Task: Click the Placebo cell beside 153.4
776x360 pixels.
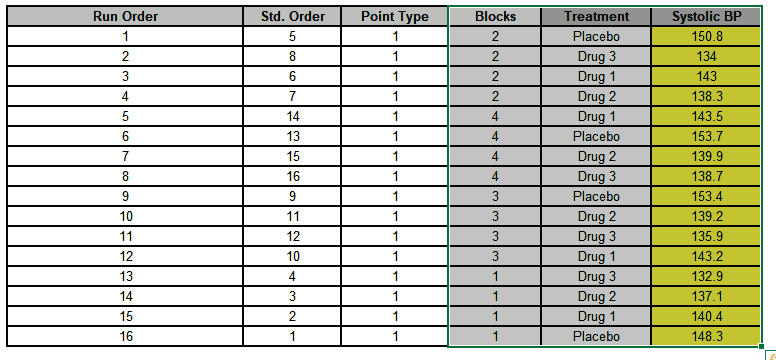Action: click(x=596, y=197)
